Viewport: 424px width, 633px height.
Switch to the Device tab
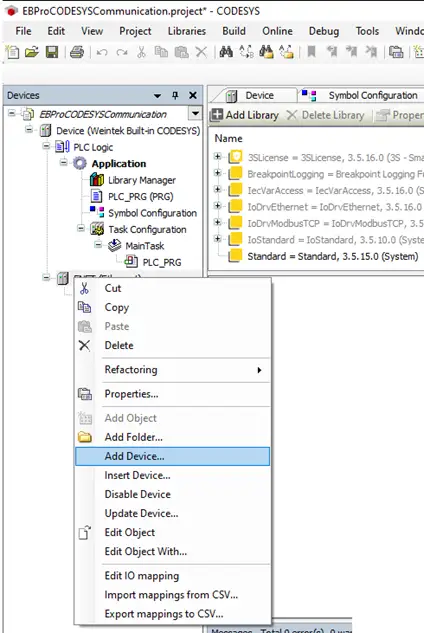click(x=254, y=96)
